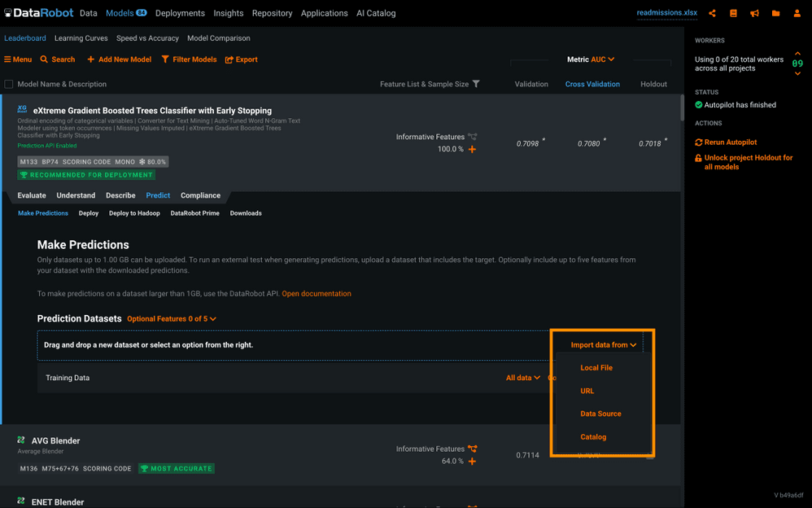Click Filter Models
812x508 pixels.
[x=189, y=59]
